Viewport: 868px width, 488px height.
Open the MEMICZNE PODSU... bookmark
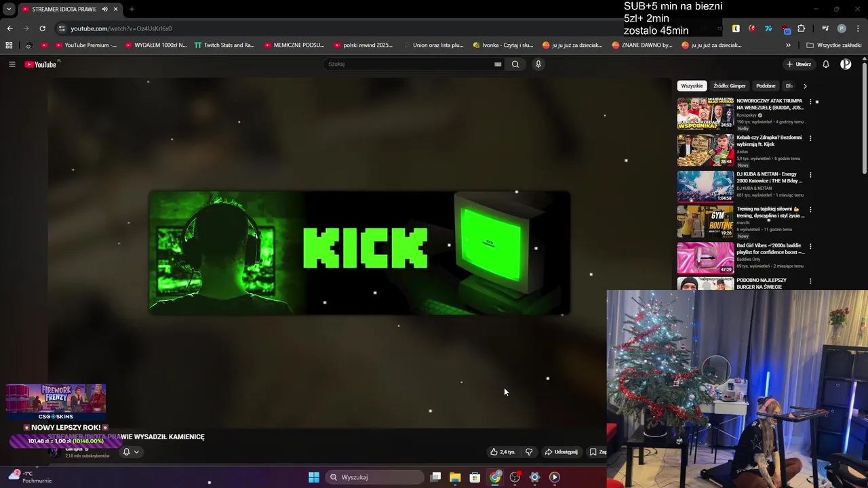(x=294, y=45)
